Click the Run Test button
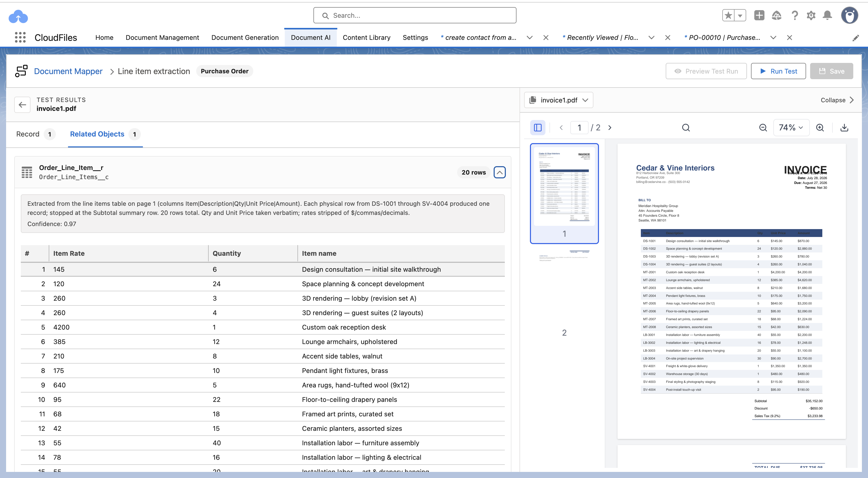 coord(778,71)
